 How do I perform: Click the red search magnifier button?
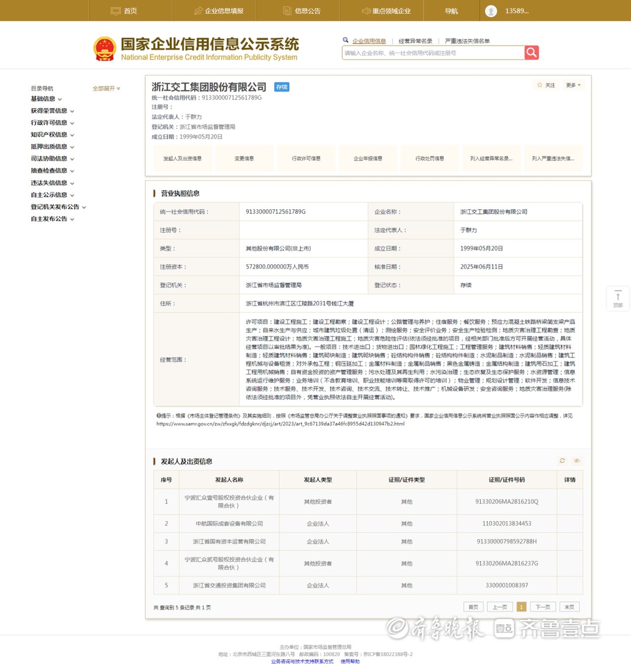point(531,52)
